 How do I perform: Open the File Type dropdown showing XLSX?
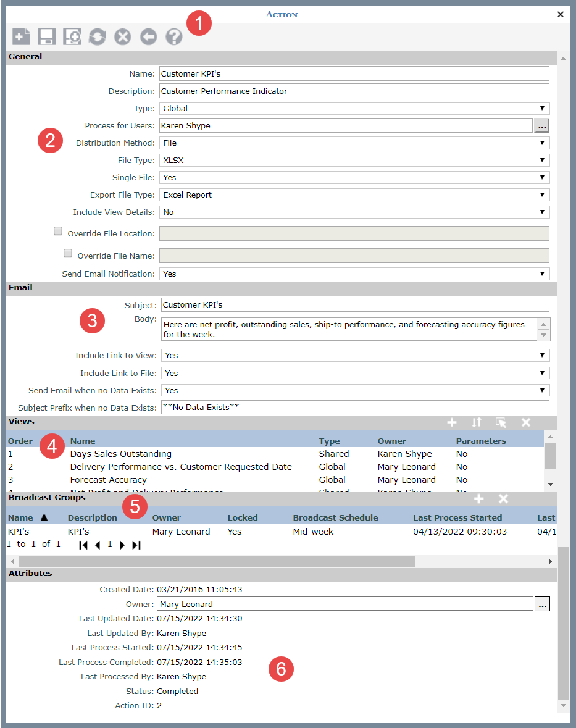coord(354,160)
